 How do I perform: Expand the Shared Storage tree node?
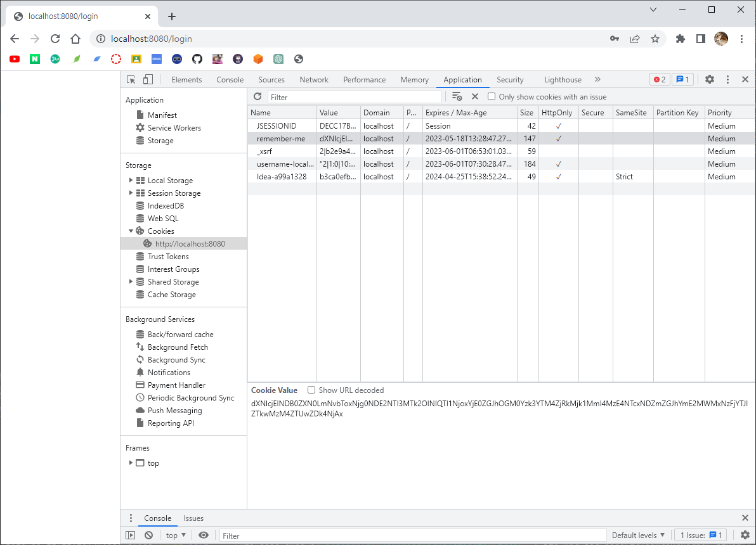131,281
